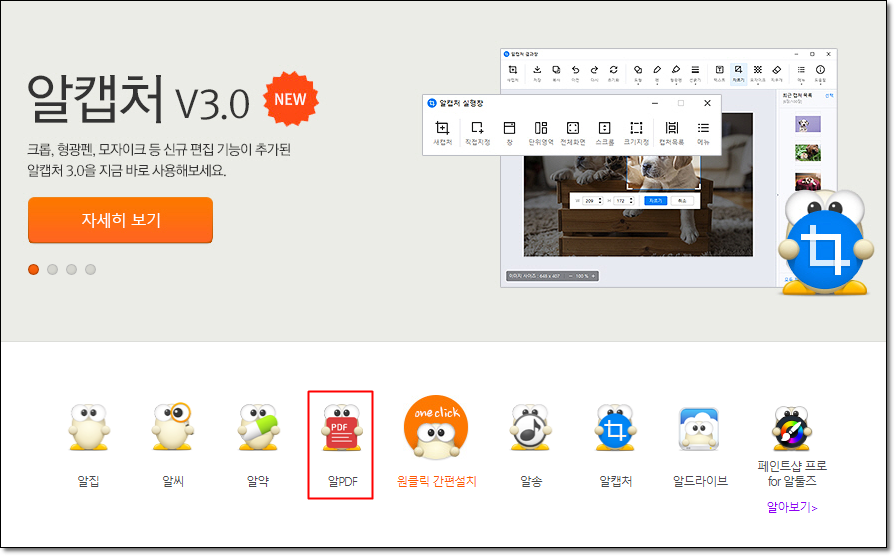
Task: Click the 자세히 보기 orange button
Action: [120, 220]
